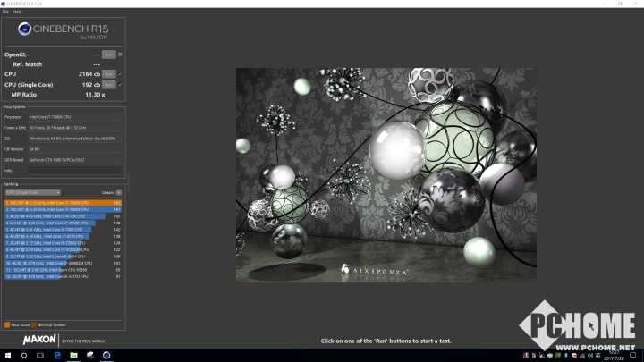Image resolution: width=644 pixels, height=362 pixels.
Task: Click the input method icon in the system tray
Action: [x=598, y=356]
